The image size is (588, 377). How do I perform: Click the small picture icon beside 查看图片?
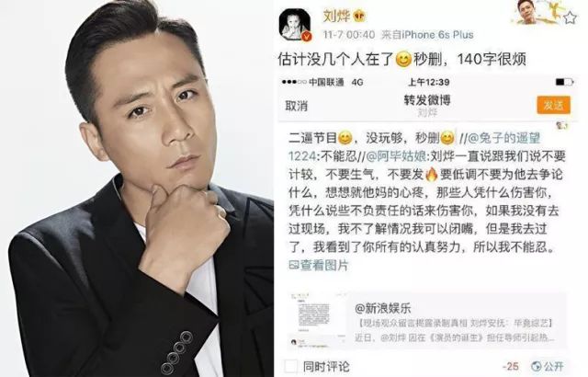[294, 266]
